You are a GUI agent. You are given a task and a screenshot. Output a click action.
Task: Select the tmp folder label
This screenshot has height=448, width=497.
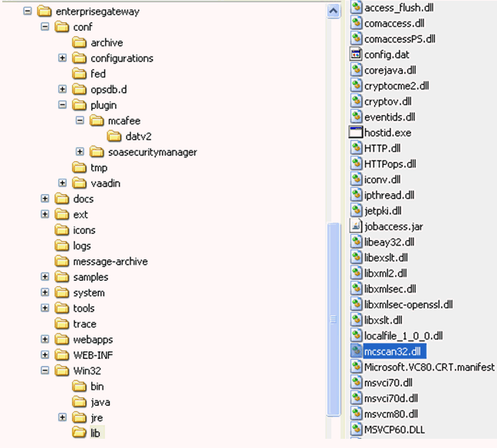pyautogui.click(x=99, y=168)
